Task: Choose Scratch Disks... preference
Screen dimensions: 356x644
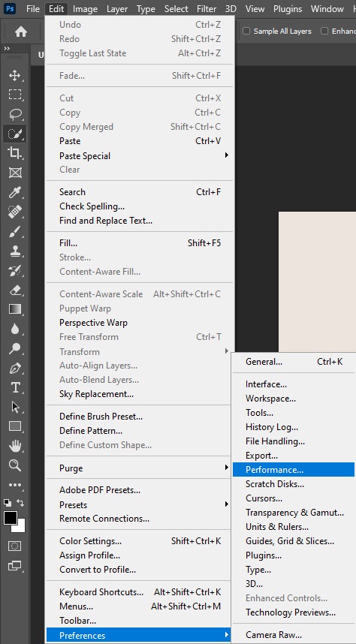Action: (294, 484)
